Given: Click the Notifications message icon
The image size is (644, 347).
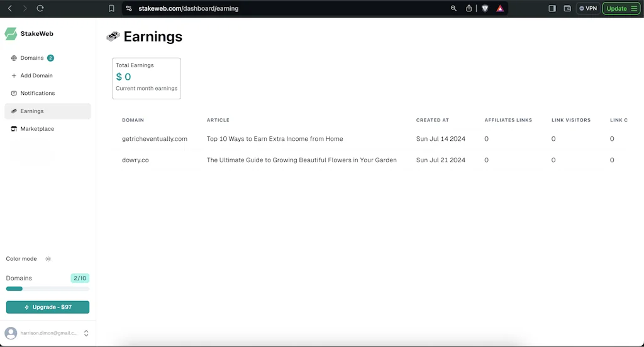Looking at the screenshot, I should coord(14,93).
